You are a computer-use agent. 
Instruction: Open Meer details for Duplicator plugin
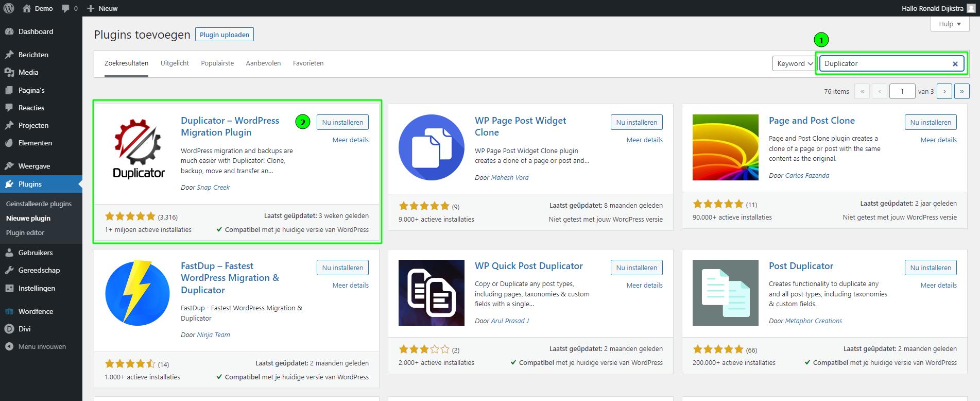click(x=351, y=140)
